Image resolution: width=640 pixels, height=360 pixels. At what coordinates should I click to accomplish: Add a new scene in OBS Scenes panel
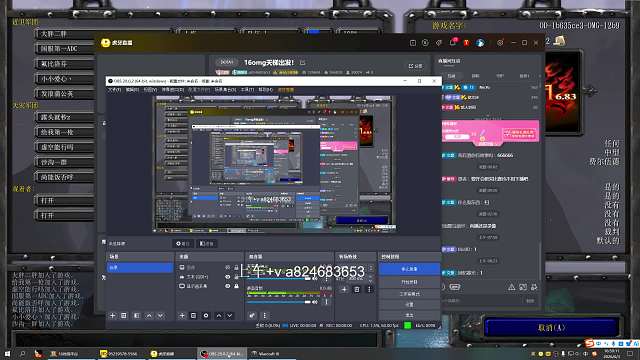113,316
